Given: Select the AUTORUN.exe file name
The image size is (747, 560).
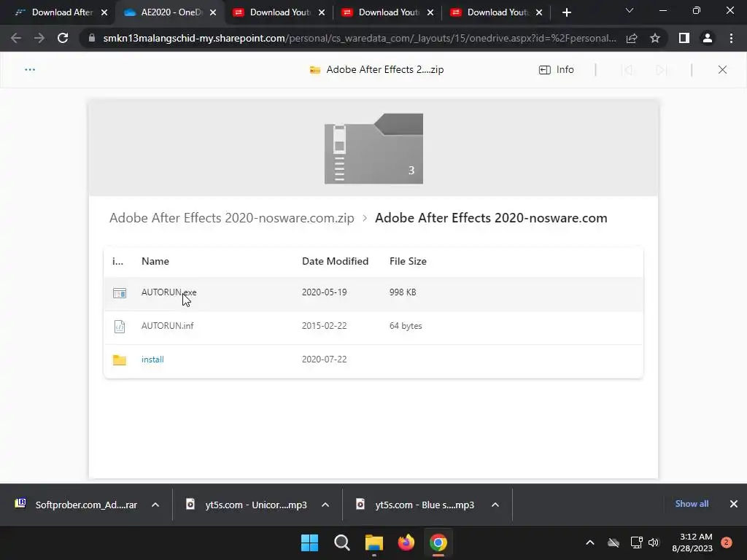Looking at the screenshot, I should point(169,292).
